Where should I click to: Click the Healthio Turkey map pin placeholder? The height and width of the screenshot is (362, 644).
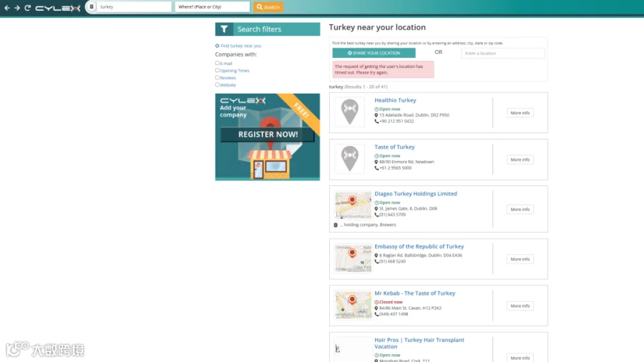[x=349, y=112]
